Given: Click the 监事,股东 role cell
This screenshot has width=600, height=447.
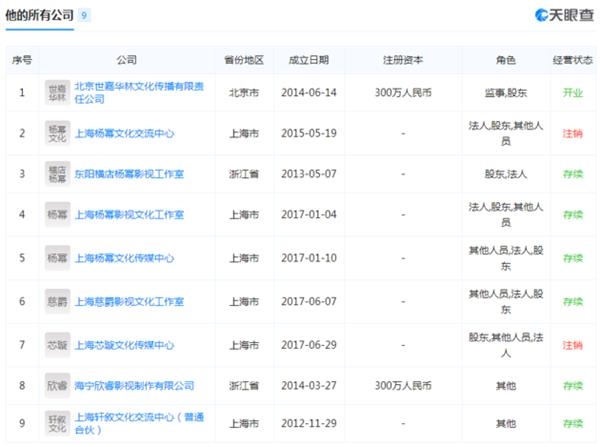Looking at the screenshot, I should coord(506,93).
